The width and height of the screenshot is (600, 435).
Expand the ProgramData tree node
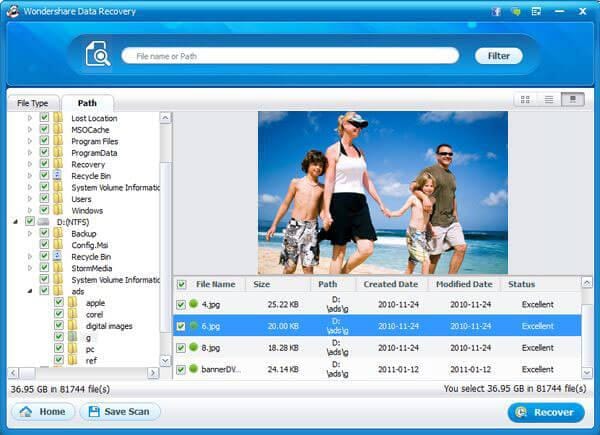[30, 152]
